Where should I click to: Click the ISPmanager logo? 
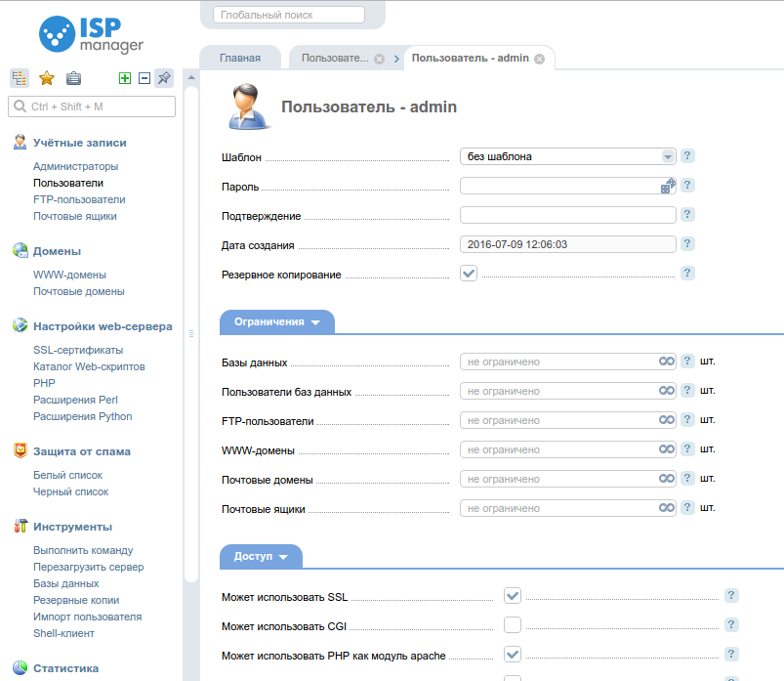click(x=92, y=34)
